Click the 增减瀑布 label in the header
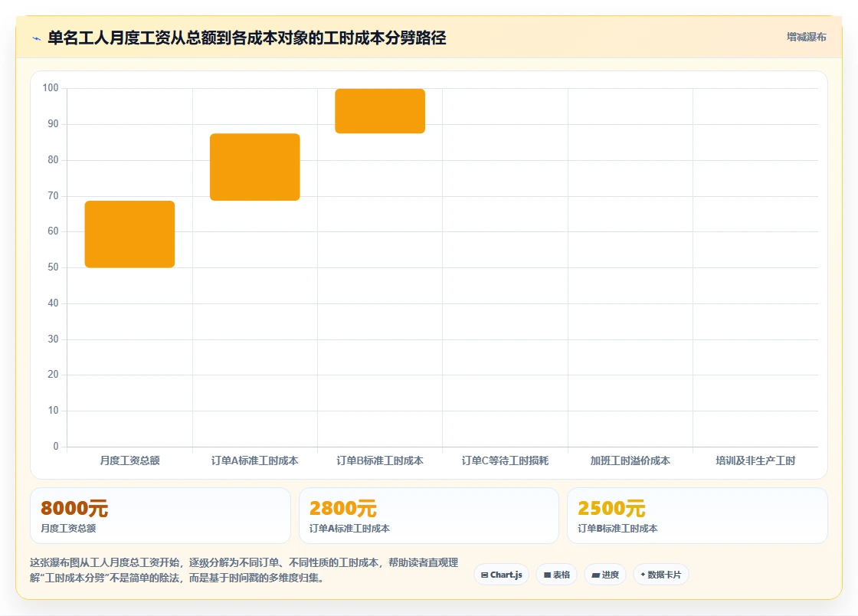 point(806,38)
